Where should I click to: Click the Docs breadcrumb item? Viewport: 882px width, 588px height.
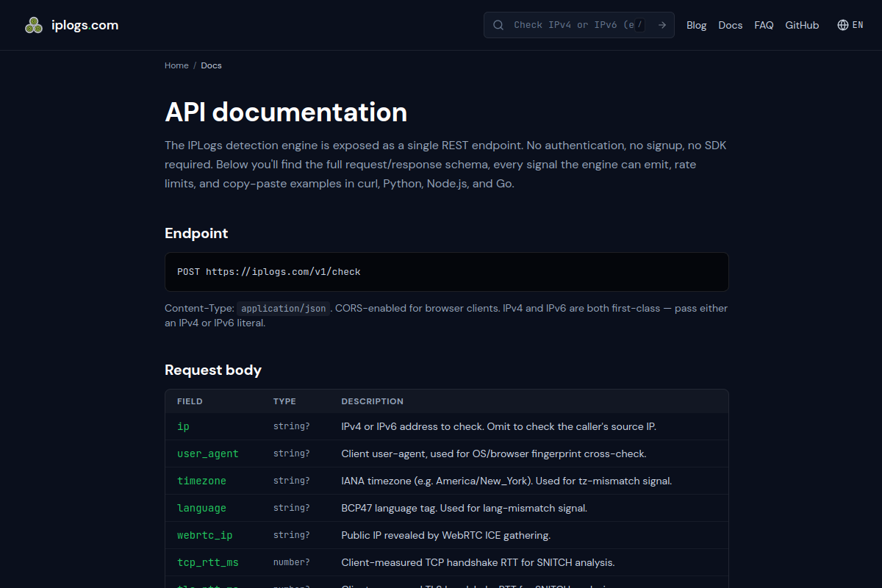click(x=211, y=65)
